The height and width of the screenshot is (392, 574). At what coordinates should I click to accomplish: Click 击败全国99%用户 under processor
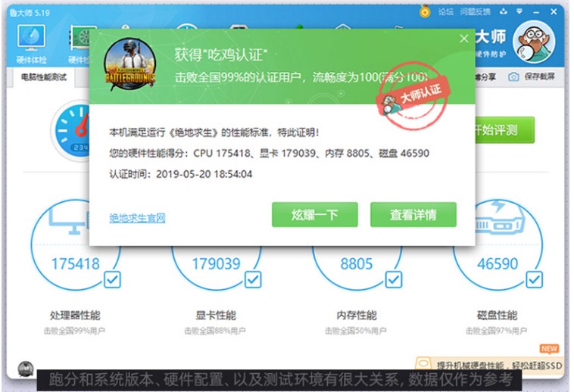point(75,331)
